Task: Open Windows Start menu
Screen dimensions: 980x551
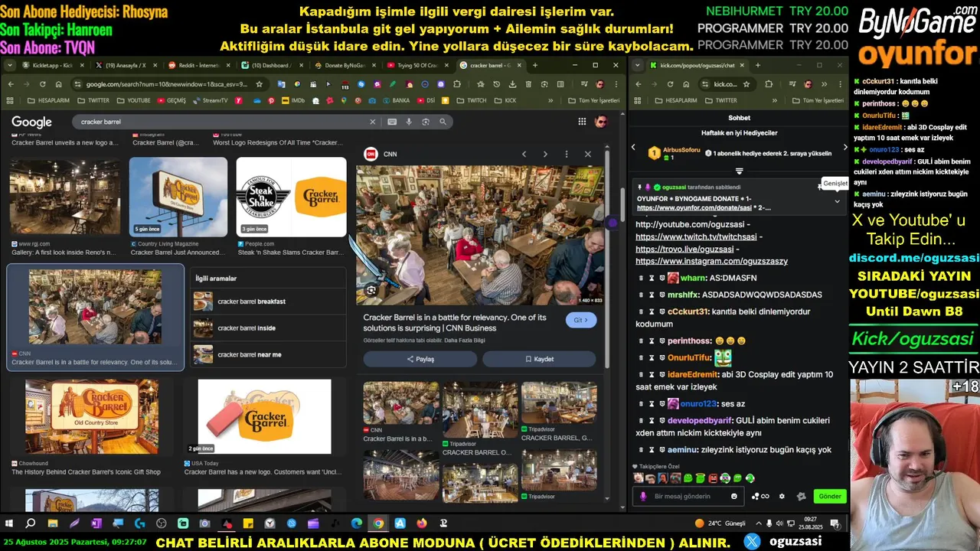Action: tap(9, 523)
